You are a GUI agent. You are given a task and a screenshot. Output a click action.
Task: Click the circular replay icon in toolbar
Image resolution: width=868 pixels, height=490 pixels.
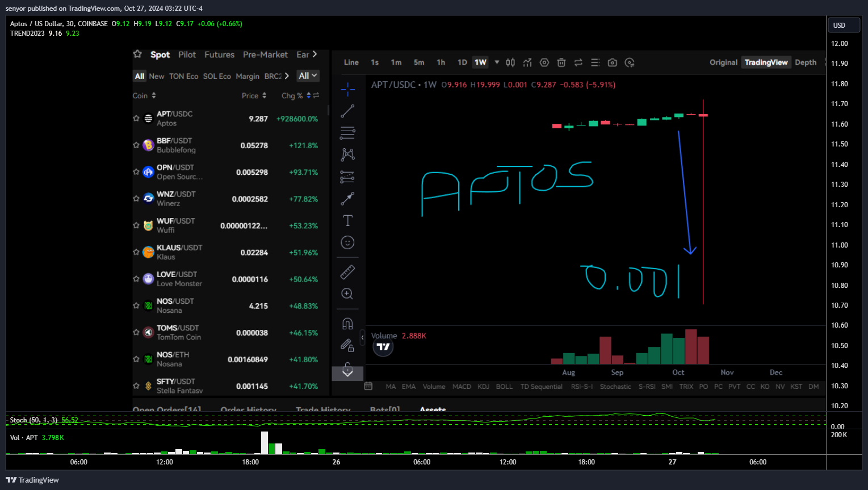point(630,62)
